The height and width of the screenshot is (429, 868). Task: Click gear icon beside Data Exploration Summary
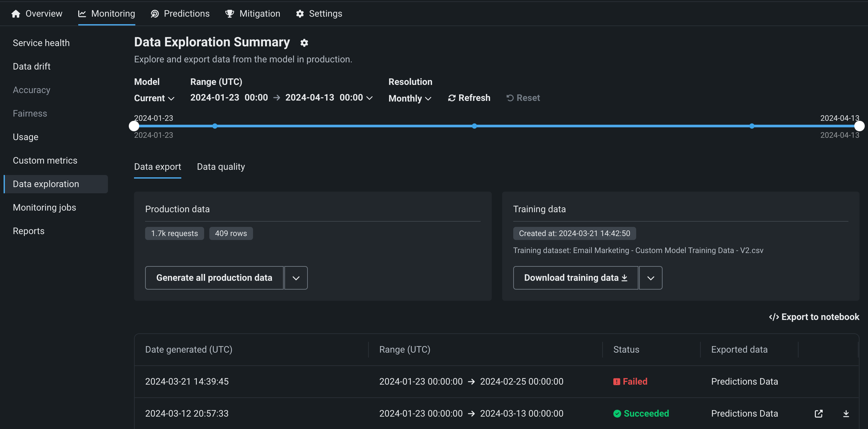coord(304,43)
